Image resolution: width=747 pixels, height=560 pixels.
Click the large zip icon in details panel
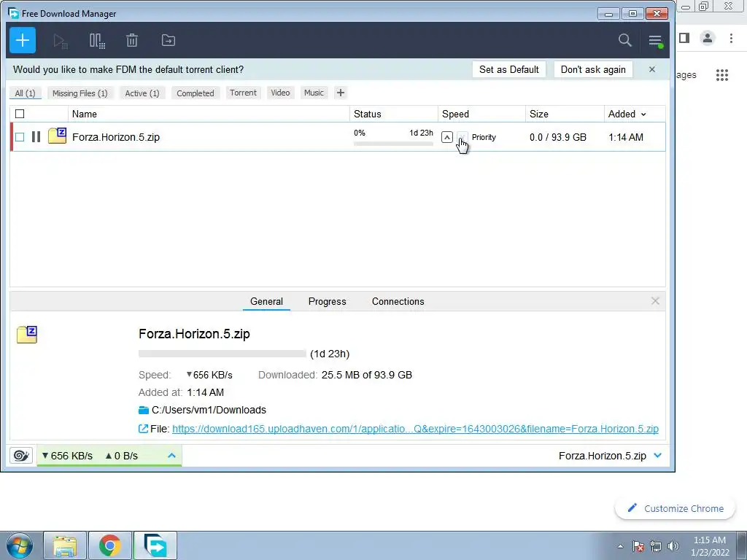tap(27, 335)
